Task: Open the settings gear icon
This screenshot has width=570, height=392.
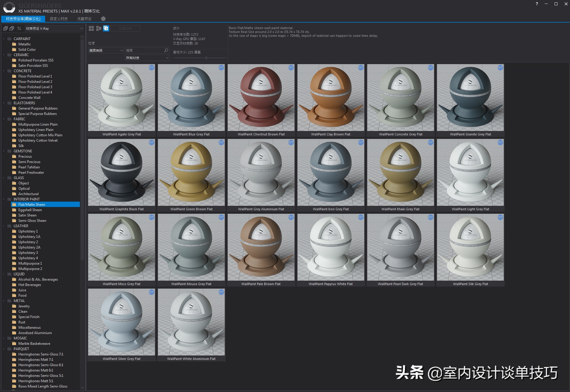Action: point(103,19)
